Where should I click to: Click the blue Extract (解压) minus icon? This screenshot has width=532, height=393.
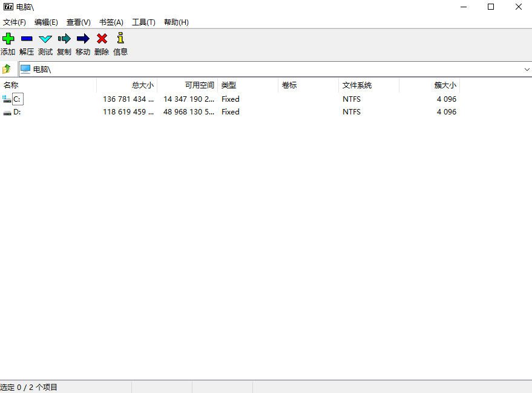tap(27, 39)
